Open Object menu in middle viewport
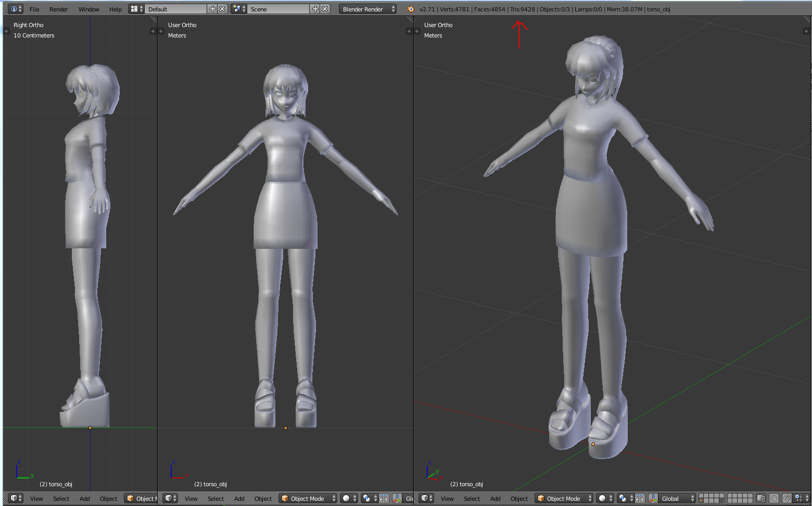Image resolution: width=812 pixels, height=506 pixels. coord(263,499)
